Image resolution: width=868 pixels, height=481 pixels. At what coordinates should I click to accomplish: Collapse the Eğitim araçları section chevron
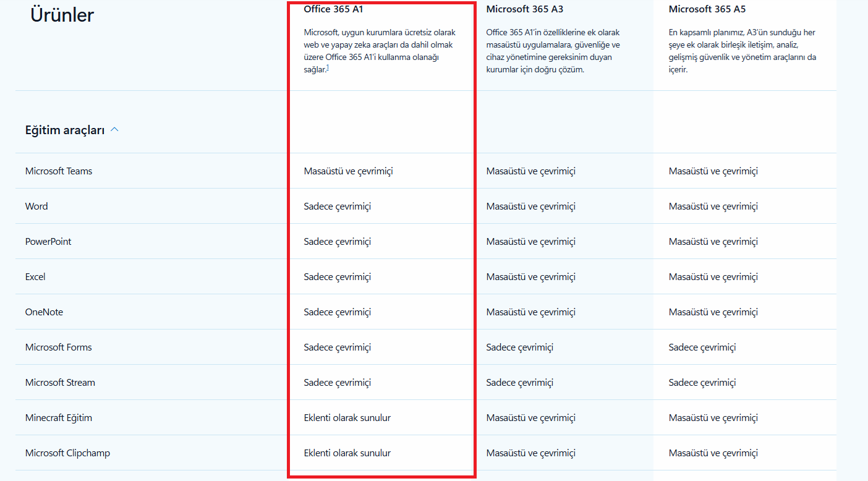114,130
